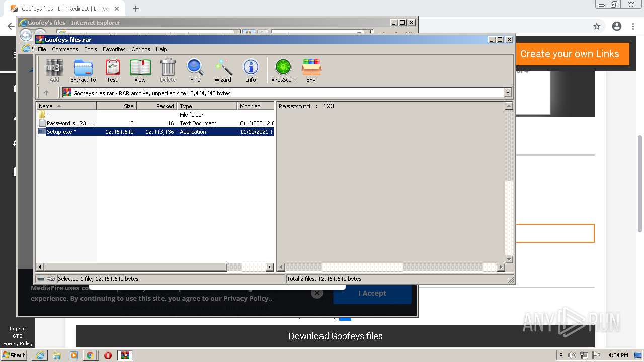
Task: Show hidden tray icons arrow
Action: coord(561,355)
